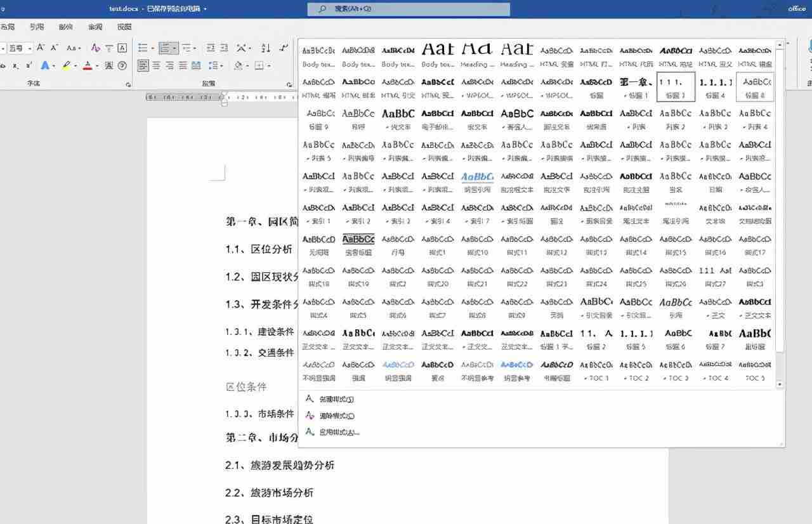
Task: Apply yellow text highlight with the highlighter icon
Action: (67, 65)
